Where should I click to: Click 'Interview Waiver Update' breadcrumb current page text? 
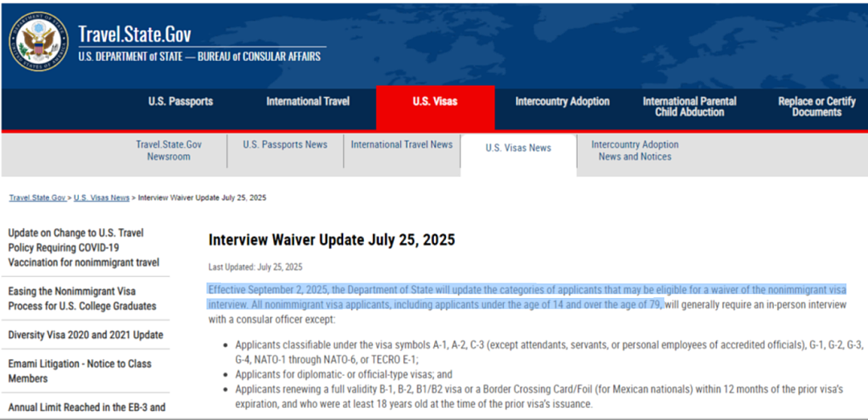[202, 198]
